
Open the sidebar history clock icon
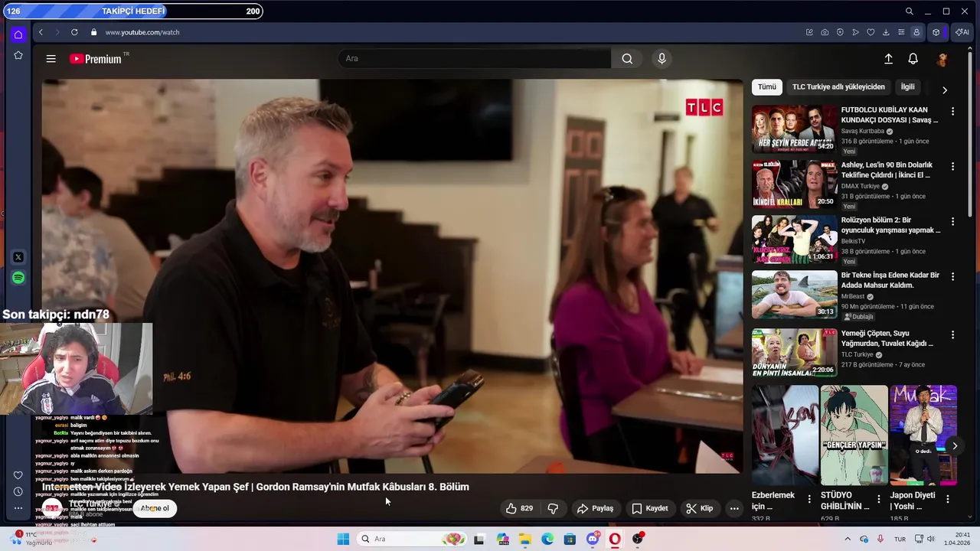coord(18,491)
